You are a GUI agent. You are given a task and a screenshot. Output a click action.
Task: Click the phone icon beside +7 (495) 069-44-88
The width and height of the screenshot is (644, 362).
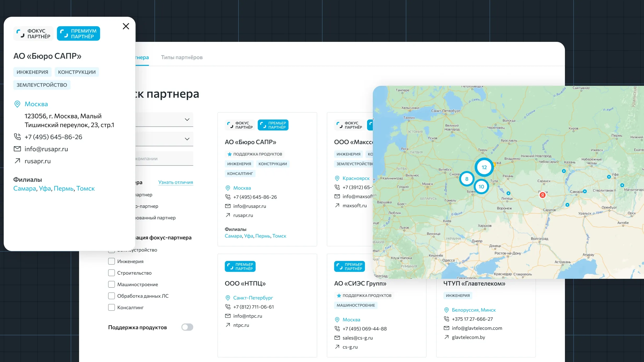click(x=337, y=329)
